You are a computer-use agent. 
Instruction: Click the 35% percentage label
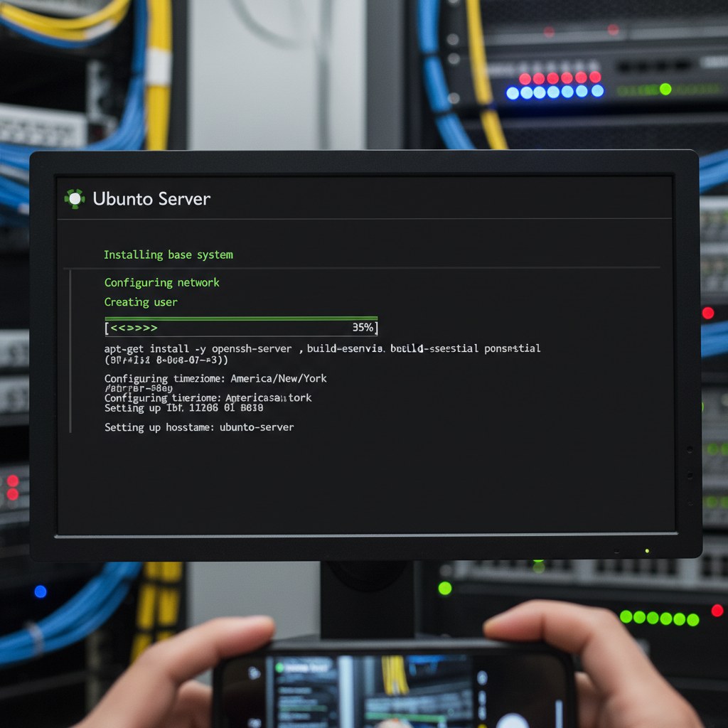tap(361, 328)
